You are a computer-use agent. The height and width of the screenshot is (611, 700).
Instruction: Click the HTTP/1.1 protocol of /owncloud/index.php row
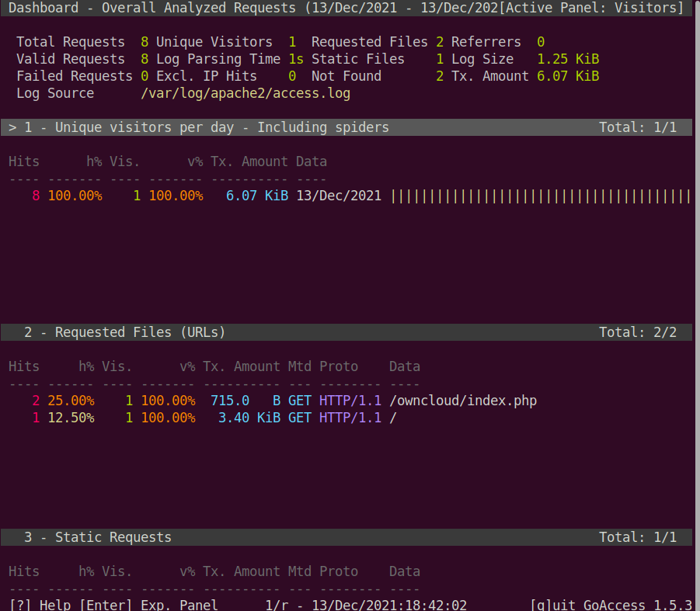350,401
